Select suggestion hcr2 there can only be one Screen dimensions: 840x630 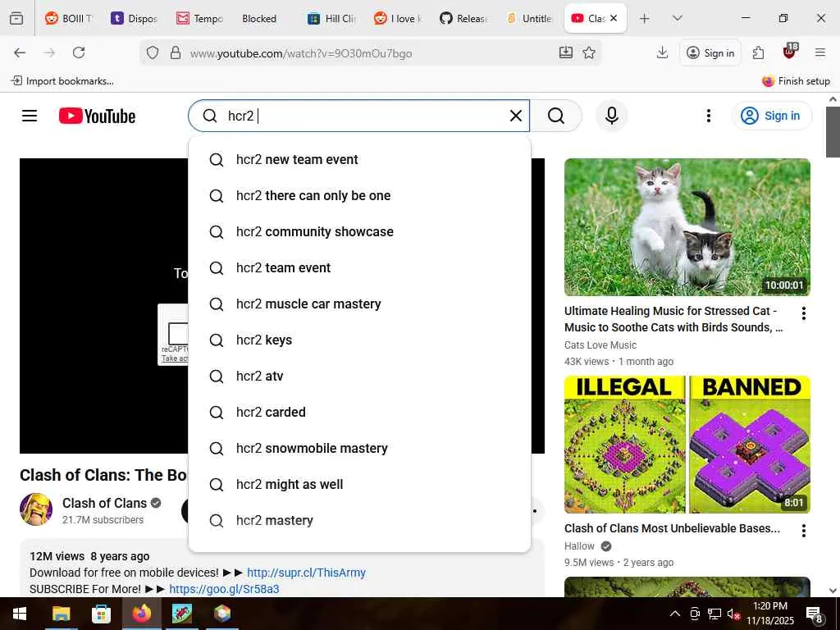359,195
